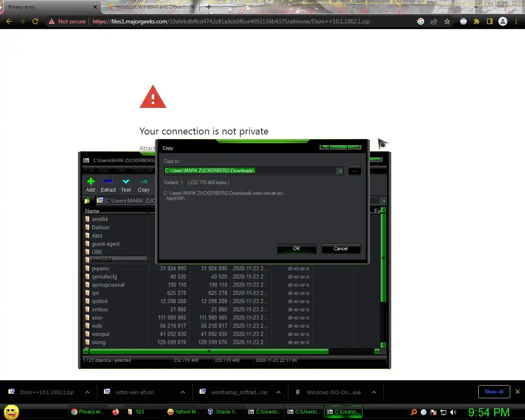Screen dimensions: 525x420
Task: Open the 'Copy to' path dropdown arrow
Action: click(340, 171)
